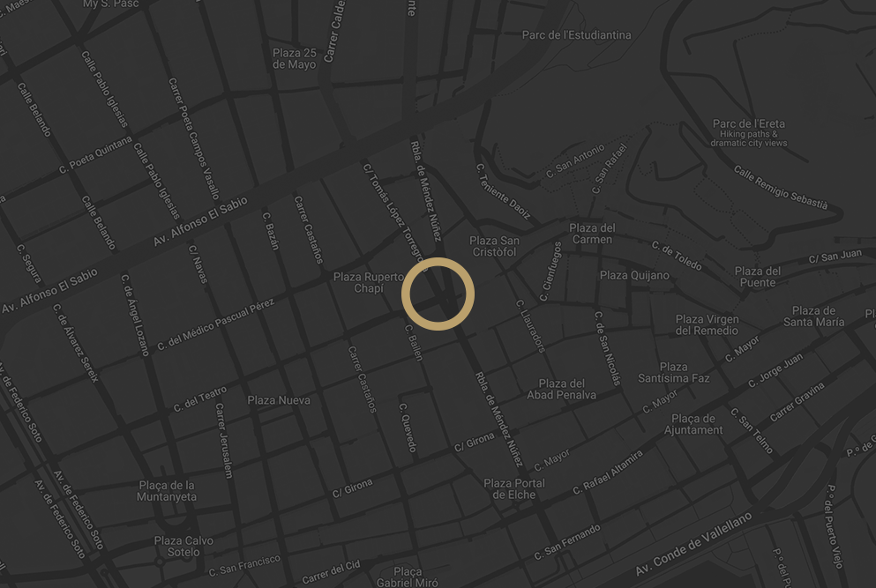Select the Plaza Portal de Elche label
The width and height of the screenshot is (876, 588).
pos(514,488)
